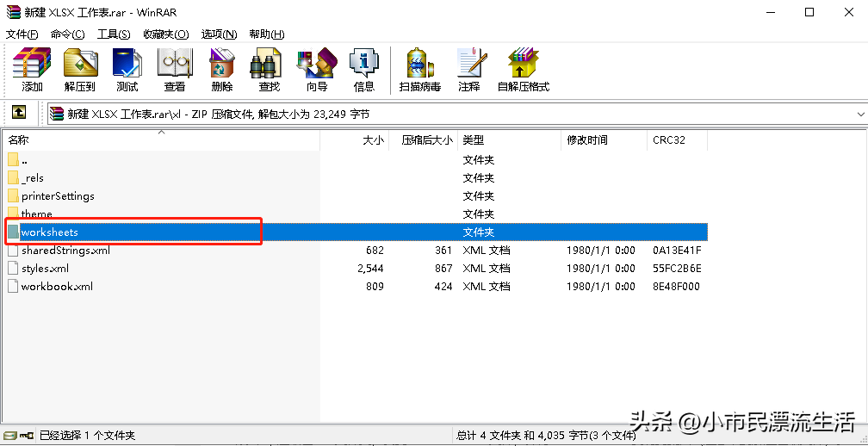This screenshot has width=868, height=446.
Task: Click the sharedStrings.xml file icon
Action: tap(13, 250)
